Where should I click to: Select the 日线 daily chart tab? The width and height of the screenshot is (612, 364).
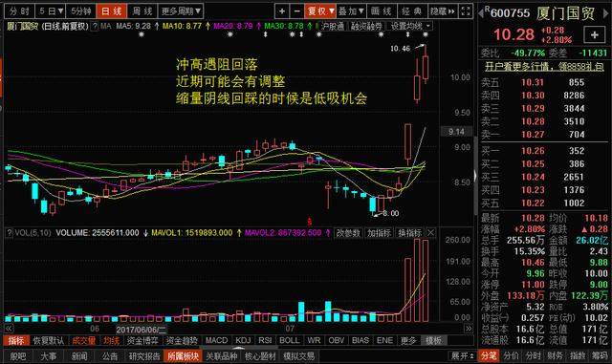click(x=112, y=11)
